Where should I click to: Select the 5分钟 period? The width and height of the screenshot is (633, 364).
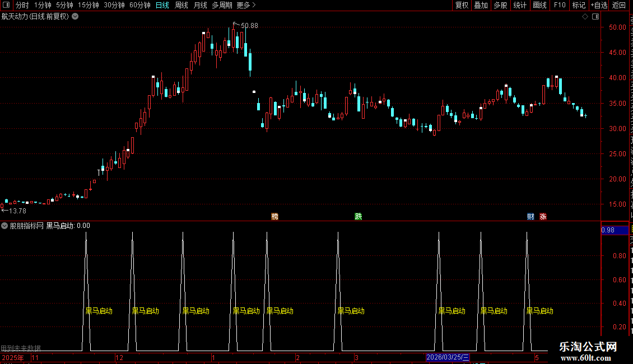[x=64, y=5]
